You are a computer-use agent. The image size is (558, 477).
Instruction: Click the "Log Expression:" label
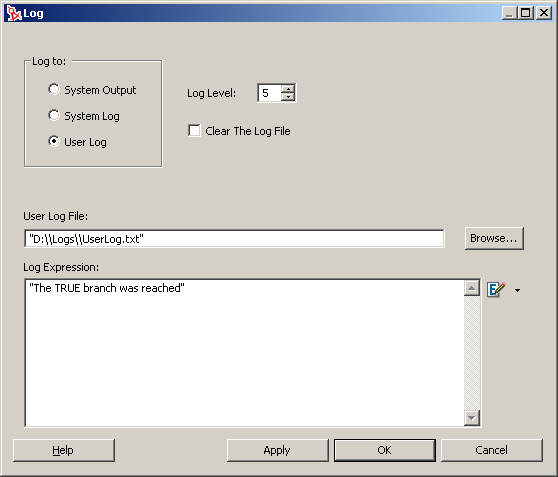point(61,267)
